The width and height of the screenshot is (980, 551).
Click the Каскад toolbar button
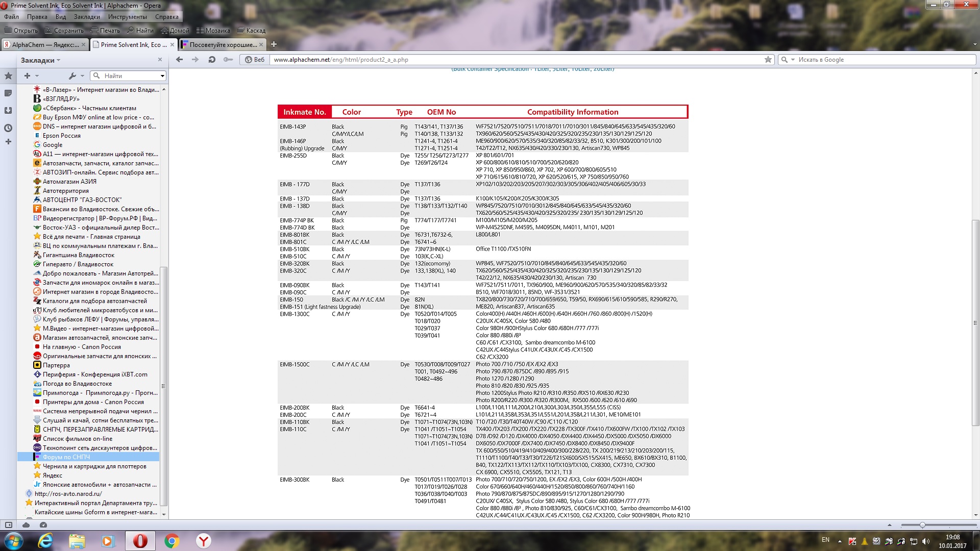[252, 31]
